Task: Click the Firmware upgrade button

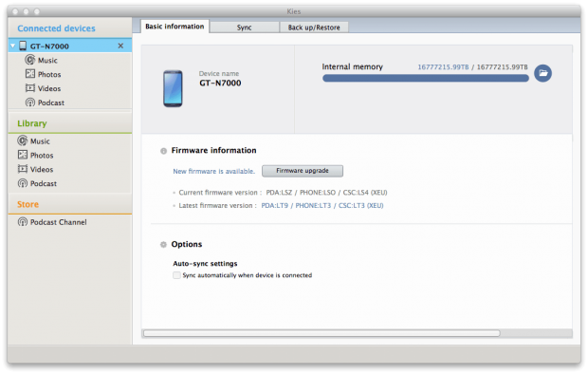Action: click(303, 171)
